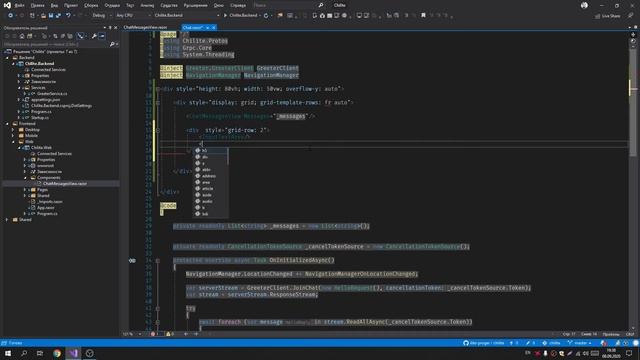This screenshot has width=640, height=360.
Task: Click the user account avatar icon
Action: point(584,5)
